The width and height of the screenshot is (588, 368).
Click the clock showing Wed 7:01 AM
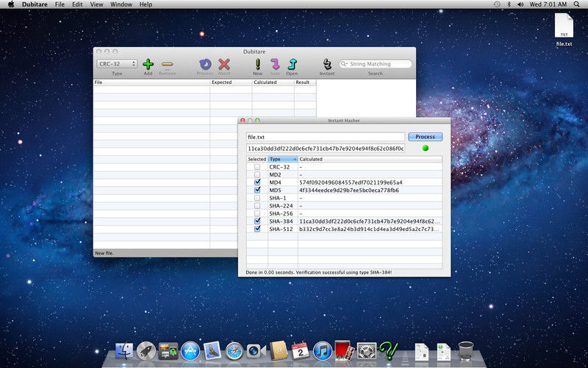(548, 4)
